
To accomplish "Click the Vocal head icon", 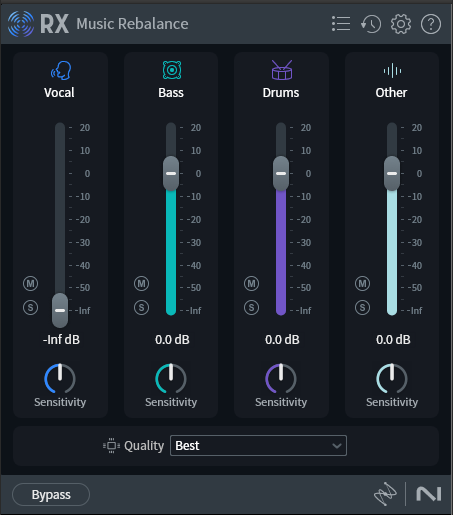I will 61,70.
